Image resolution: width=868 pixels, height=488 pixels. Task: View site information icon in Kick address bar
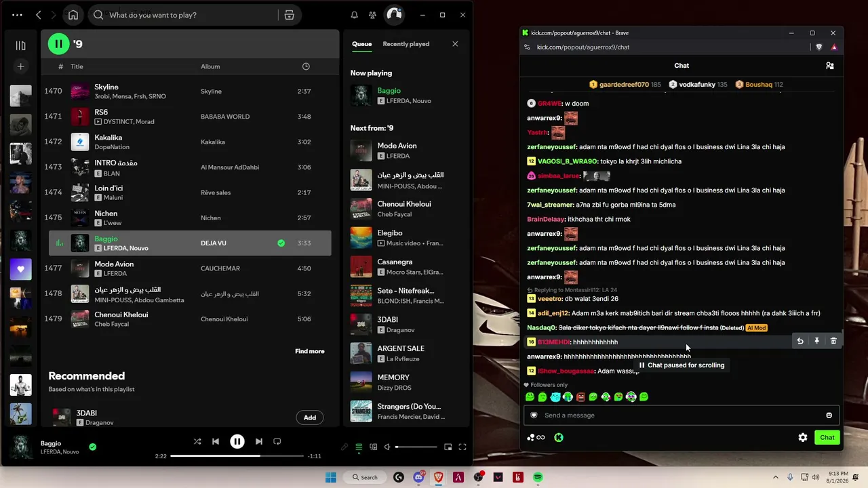coord(527,47)
